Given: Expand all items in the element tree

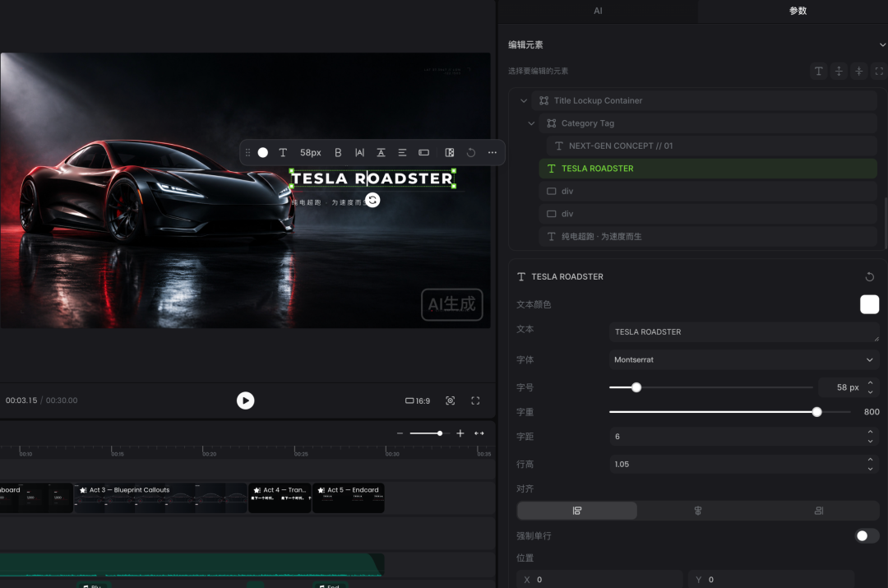Looking at the screenshot, I should pos(839,71).
